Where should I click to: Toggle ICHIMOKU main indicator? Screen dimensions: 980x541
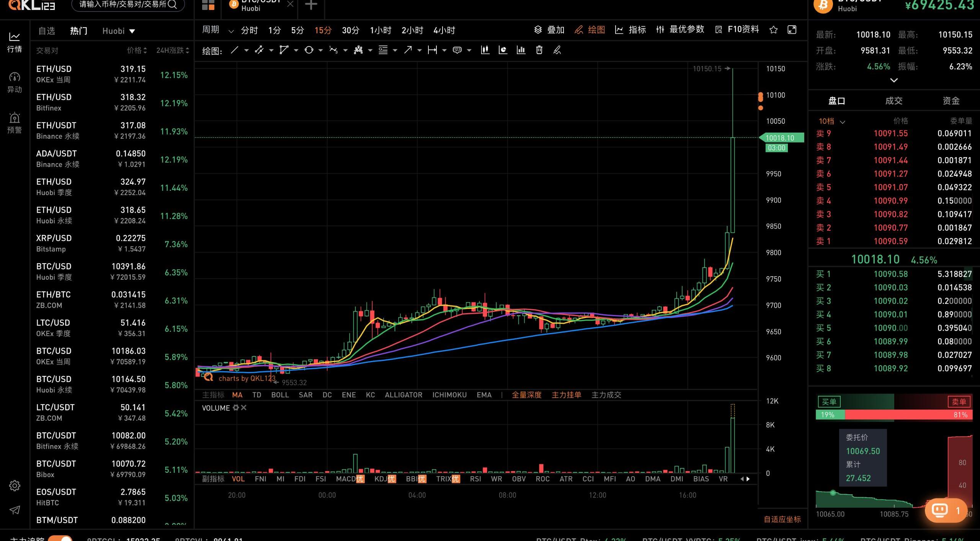click(449, 395)
